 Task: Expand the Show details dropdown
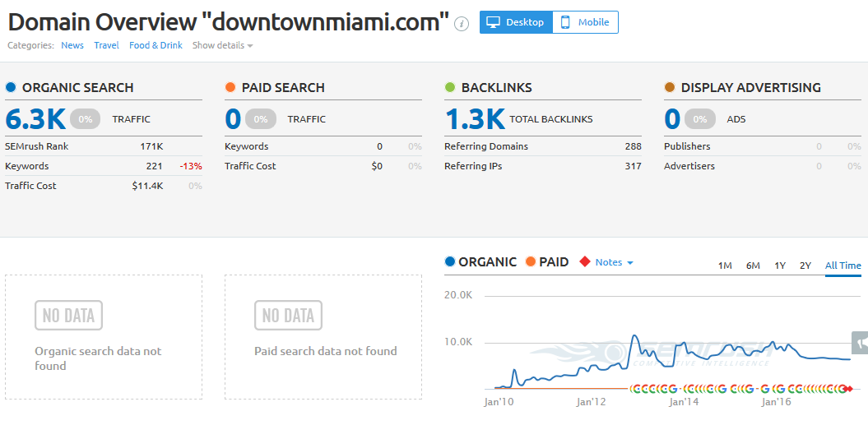coord(222,46)
